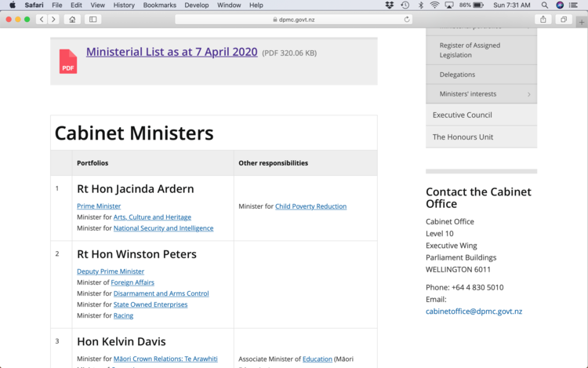Open Māori Crown Relations: Te Arawhiti link
This screenshot has width=588, height=368.
(x=165, y=359)
